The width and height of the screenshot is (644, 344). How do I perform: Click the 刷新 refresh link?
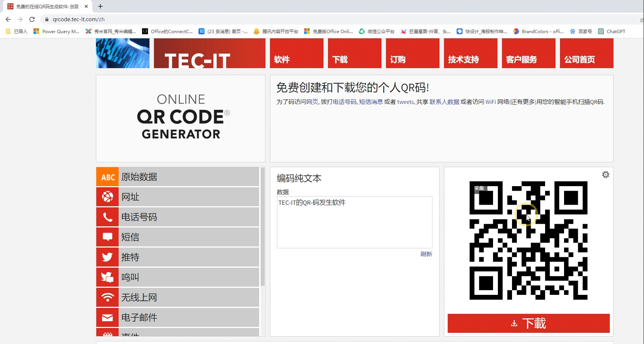tap(426, 254)
